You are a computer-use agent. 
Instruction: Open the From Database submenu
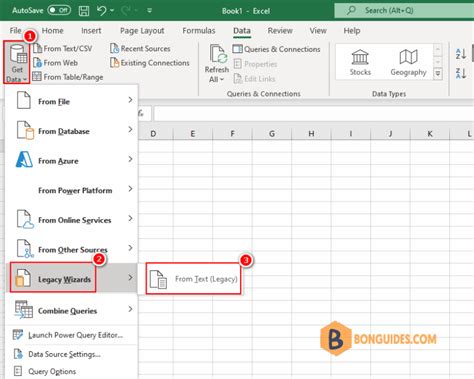tap(72, 131)
